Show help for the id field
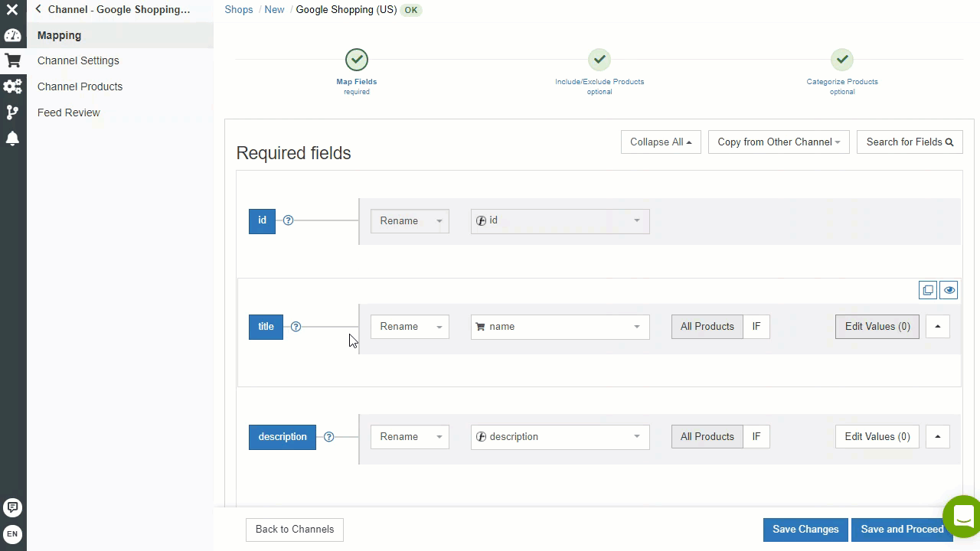The image size is (980, 551). pyautogui.click(x=288, y=220)
